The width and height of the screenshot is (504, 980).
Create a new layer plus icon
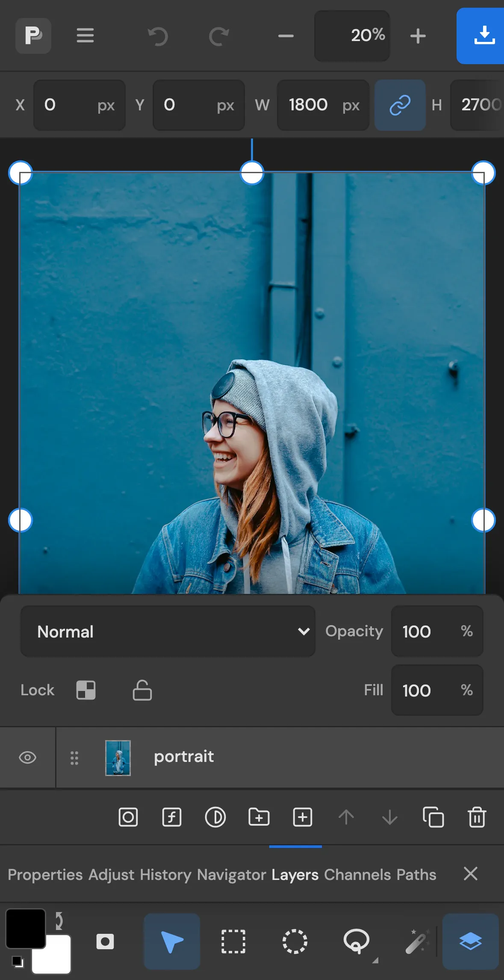click(x=303, y=817)
